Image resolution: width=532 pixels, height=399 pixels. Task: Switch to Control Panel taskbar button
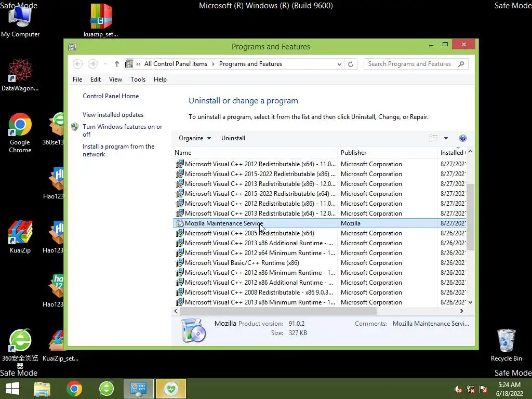(x=139, y=389)
